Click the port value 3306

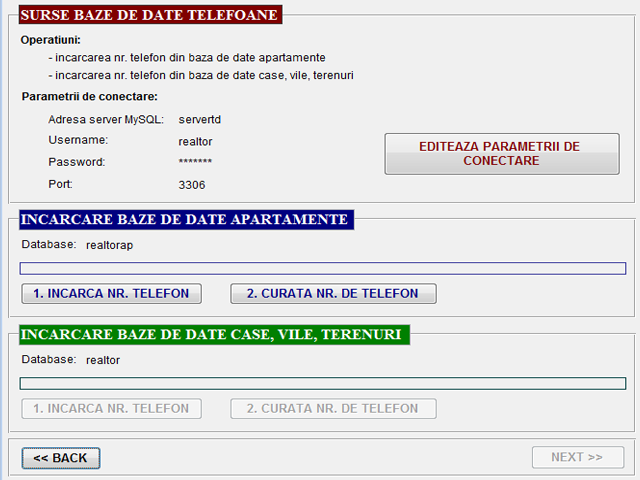point(191,185)
